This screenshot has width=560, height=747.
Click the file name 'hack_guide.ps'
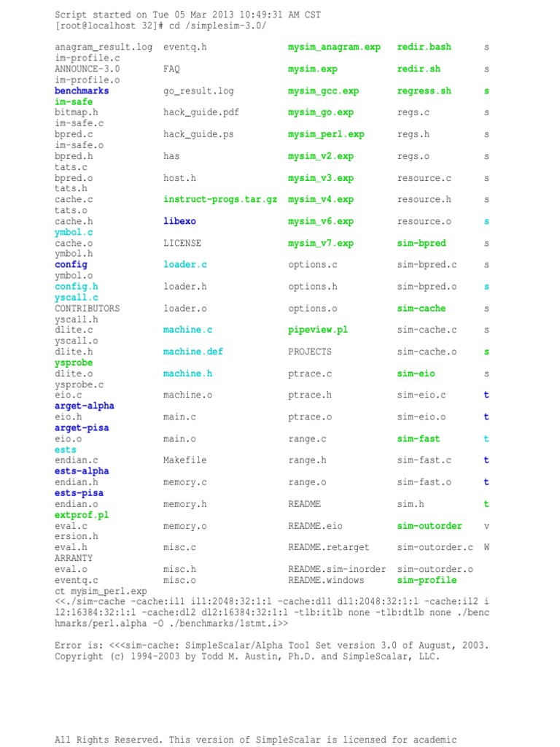tap(198, 134)
